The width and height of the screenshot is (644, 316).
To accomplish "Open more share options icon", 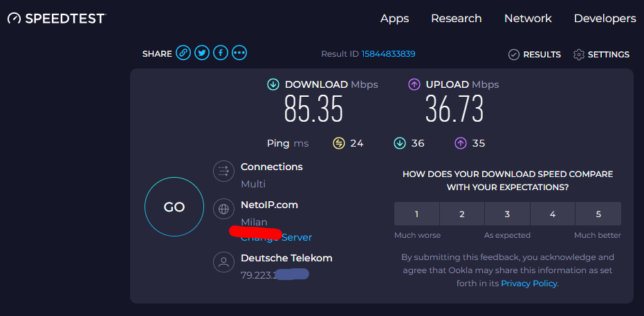I will tap(239, 53).
